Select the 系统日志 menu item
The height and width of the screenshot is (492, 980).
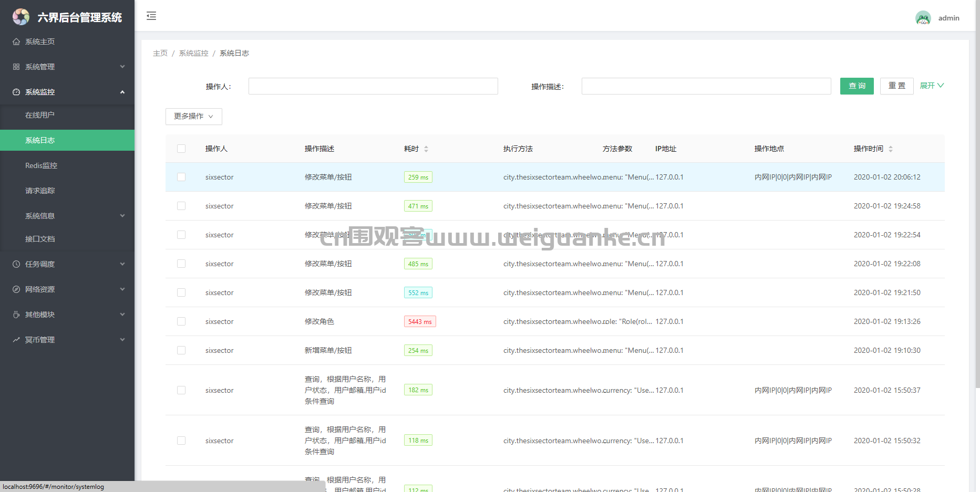pos(67,140)
